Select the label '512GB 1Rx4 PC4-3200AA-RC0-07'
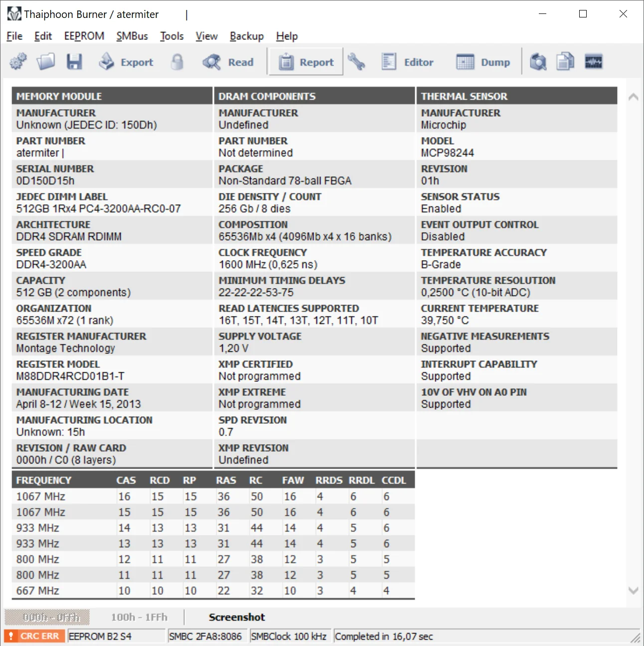 tap(99, 209)
